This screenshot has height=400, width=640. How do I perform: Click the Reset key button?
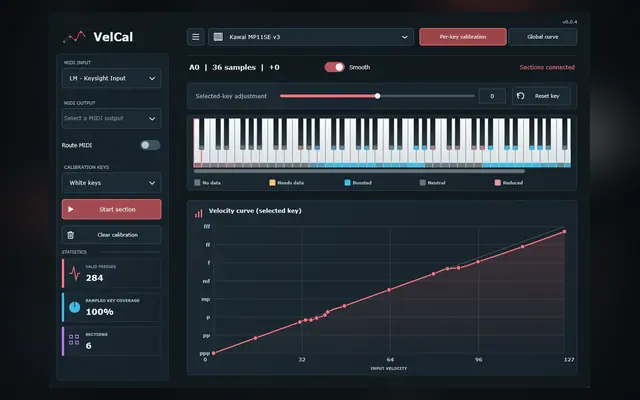pyautogui.click(x=541, y=96)
